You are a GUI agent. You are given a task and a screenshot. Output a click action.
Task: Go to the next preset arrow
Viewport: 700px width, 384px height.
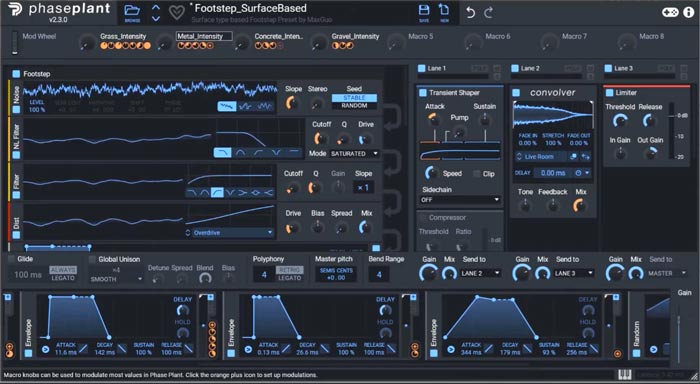(x=156, y=18)
